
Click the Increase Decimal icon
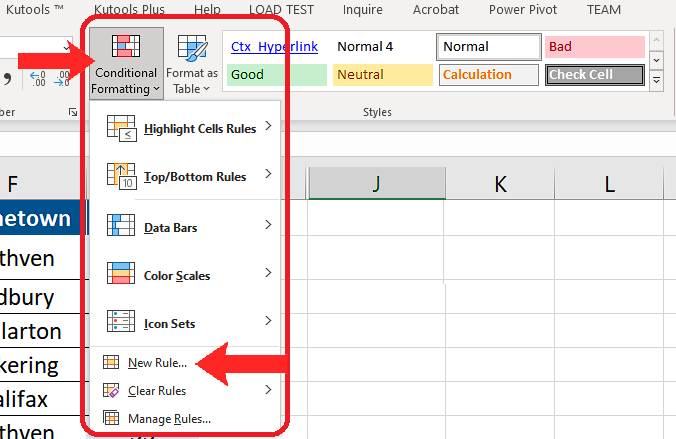point(38,78)
